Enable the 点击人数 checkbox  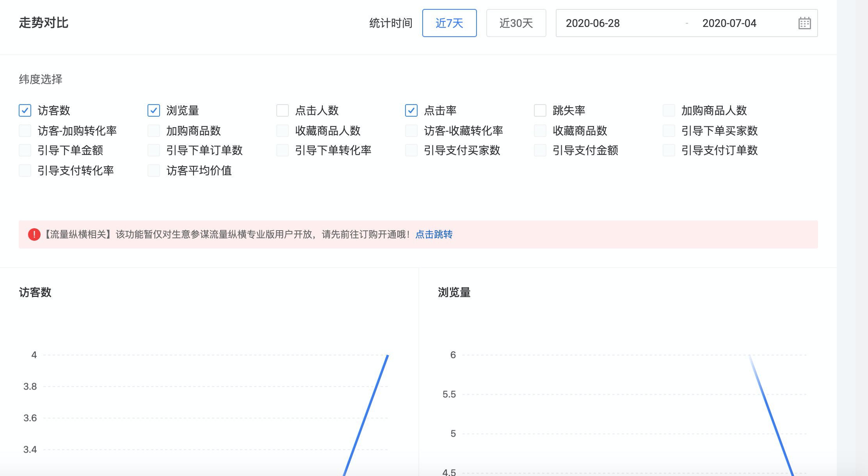(x=283, y=110)
